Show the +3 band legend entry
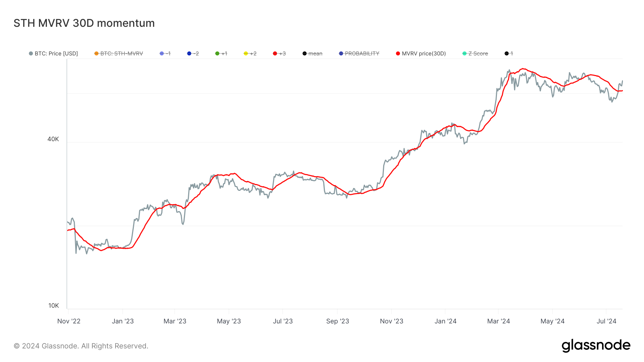The width and height of the screenshot is (644, 362). [x=279, y=54]
